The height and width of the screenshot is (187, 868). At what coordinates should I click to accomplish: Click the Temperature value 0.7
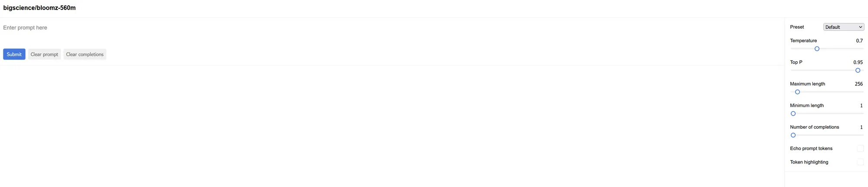(859, 40)
